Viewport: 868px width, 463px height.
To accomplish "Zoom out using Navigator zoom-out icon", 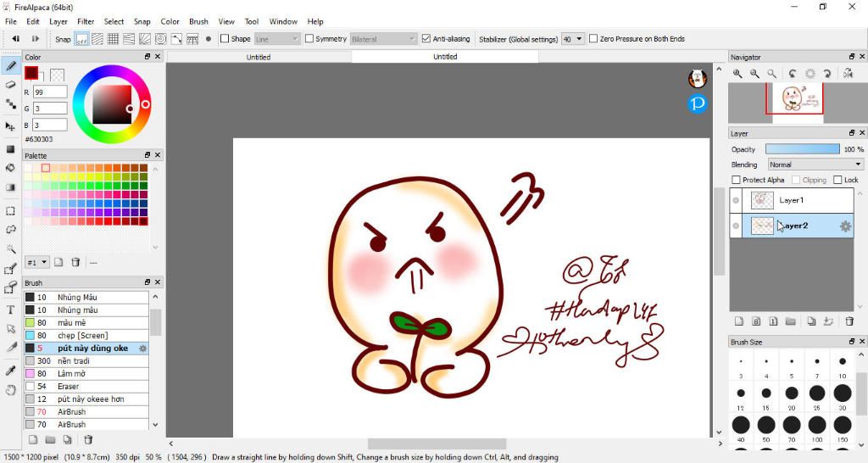I will pos(754,74).
